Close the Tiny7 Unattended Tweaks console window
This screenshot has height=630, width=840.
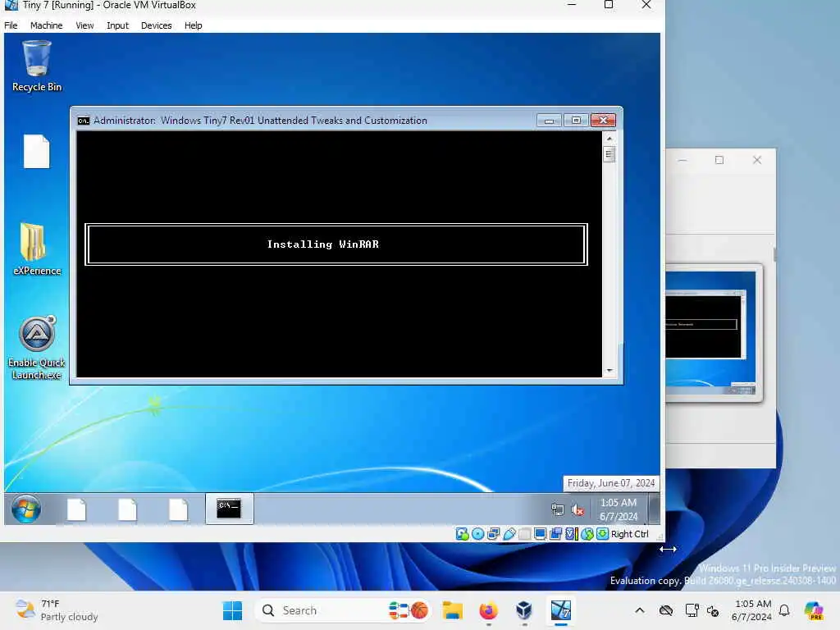(x=603, y=121)
